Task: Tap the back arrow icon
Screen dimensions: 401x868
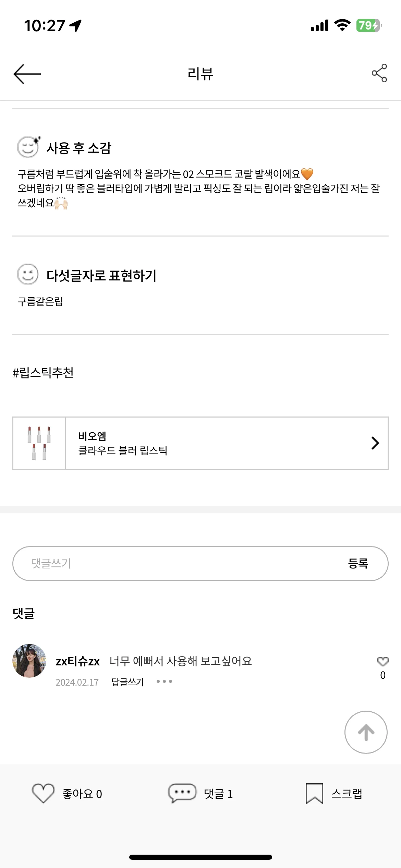Action: tap(27, 74)
